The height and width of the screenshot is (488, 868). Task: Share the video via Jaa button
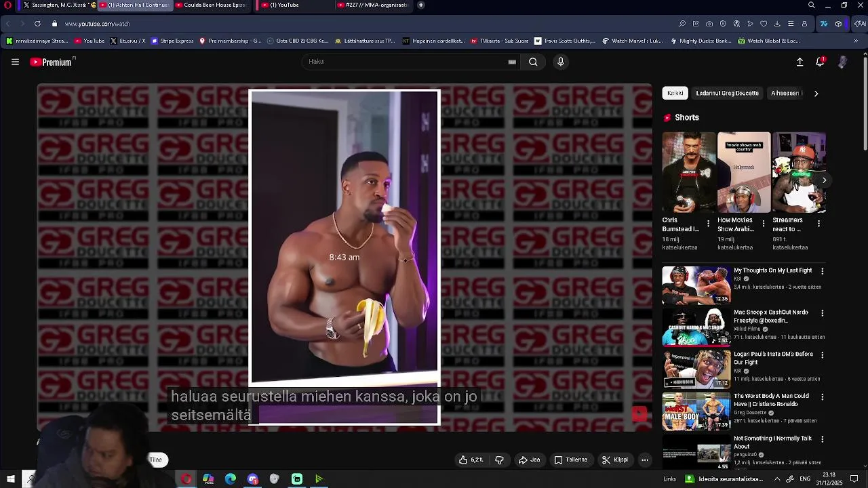[x=529, y=460]
